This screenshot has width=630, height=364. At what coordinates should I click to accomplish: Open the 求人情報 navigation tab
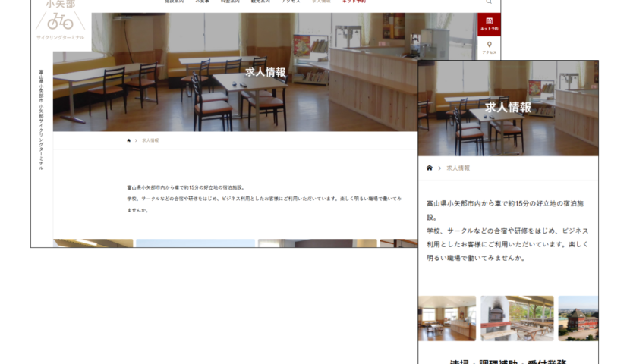(321, 2)
